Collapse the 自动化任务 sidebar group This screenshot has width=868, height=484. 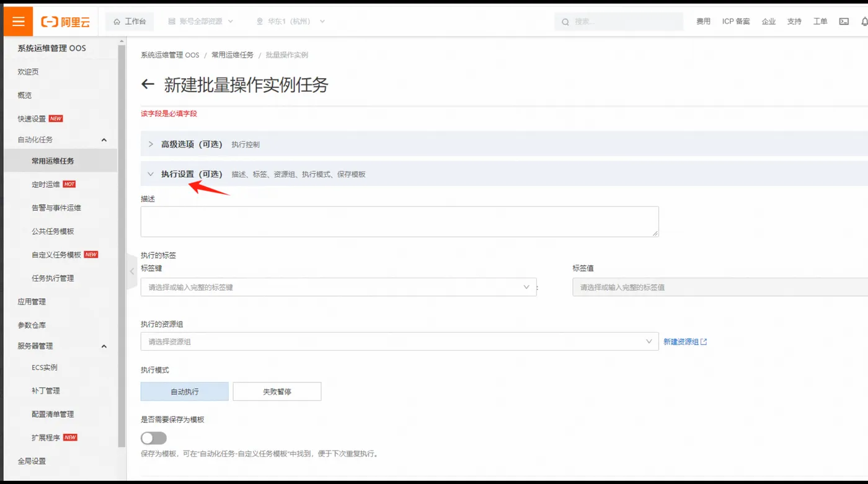pos(104,140)
